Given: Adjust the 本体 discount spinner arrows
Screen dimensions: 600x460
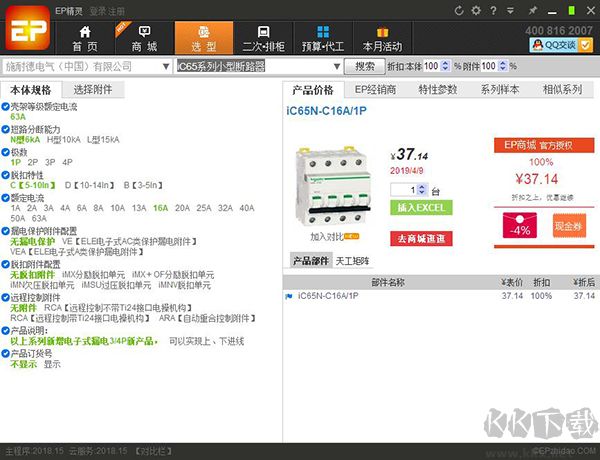Looking at the screenshot, I should pos(445,67).
